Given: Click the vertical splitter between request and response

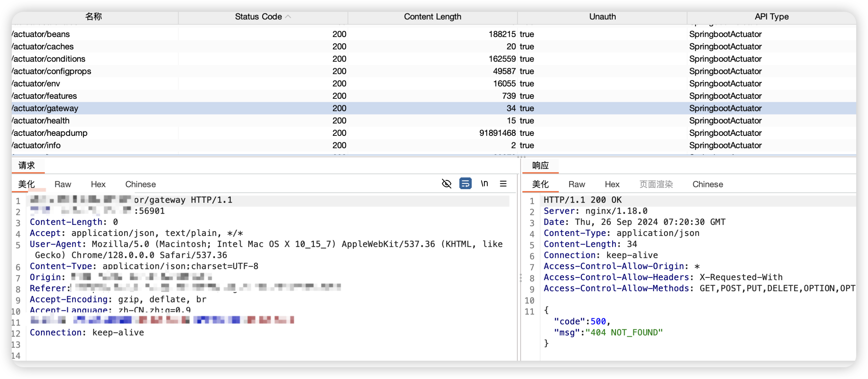Looking at the screenshot, I should 521,278.
